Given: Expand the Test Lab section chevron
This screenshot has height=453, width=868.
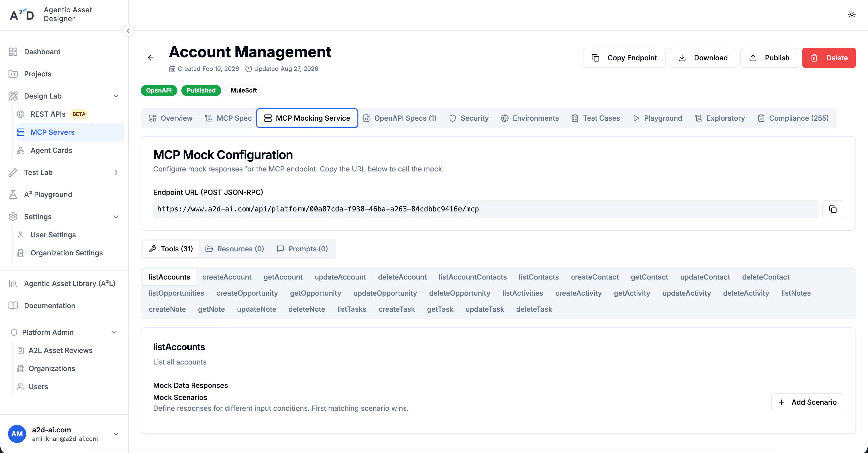Looking at the screenshot, I should (116, 172).
